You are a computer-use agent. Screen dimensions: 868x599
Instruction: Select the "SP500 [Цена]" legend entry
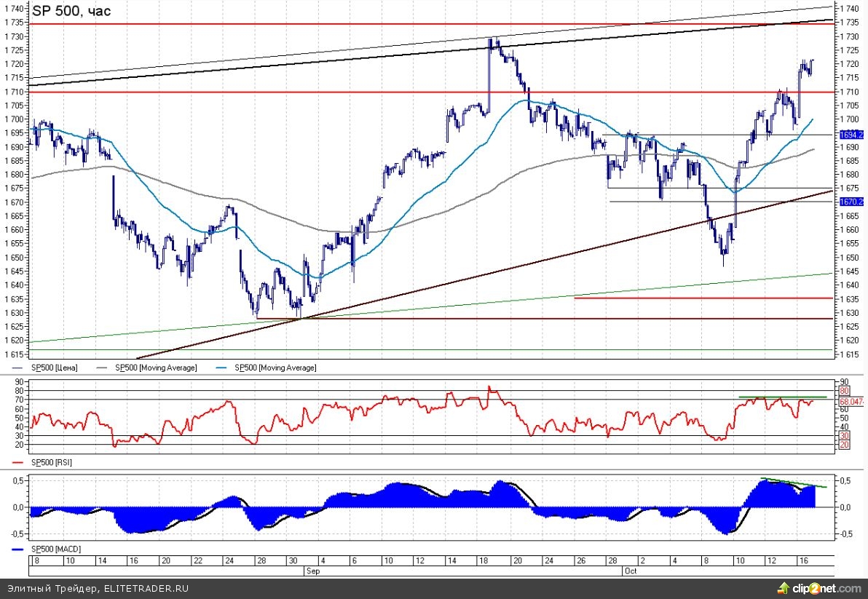(x=54, y=368)
